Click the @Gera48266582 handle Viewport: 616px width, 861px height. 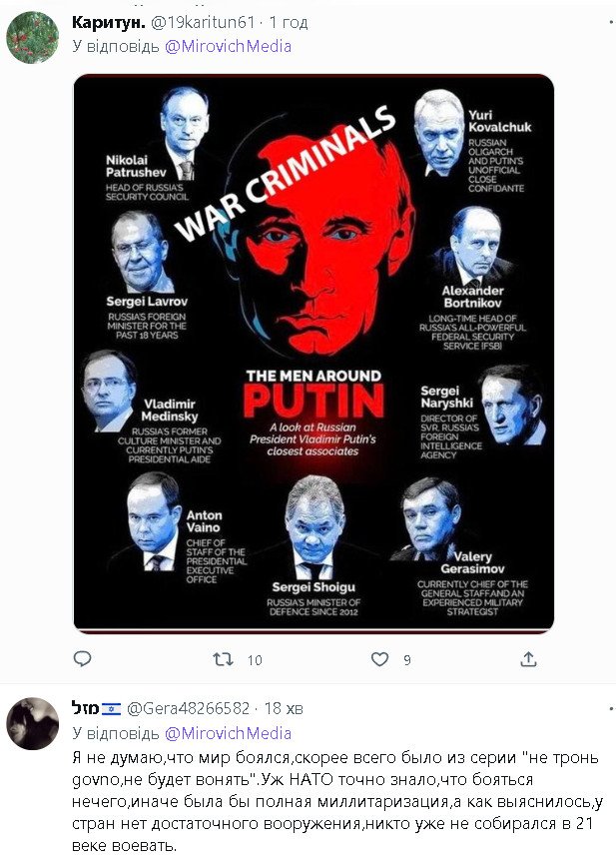pyautogui.click(x=188, y=708)
